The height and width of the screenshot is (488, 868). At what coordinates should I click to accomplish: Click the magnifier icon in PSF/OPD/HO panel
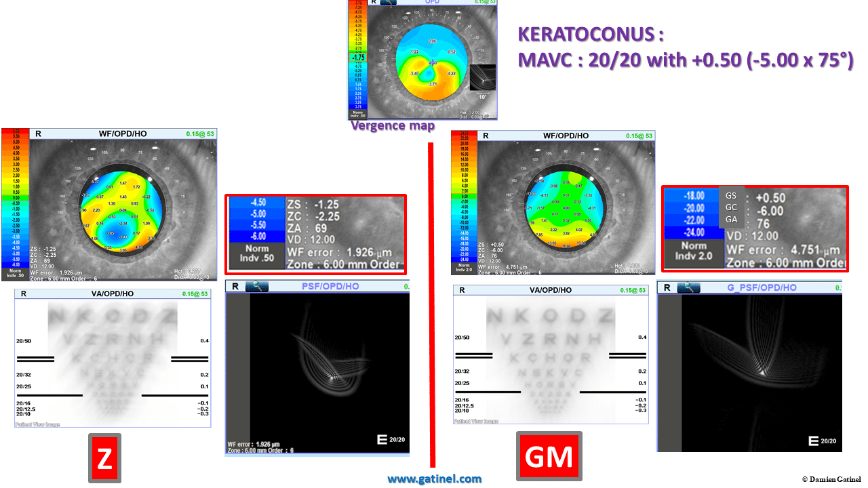click(x=256, y=286)
